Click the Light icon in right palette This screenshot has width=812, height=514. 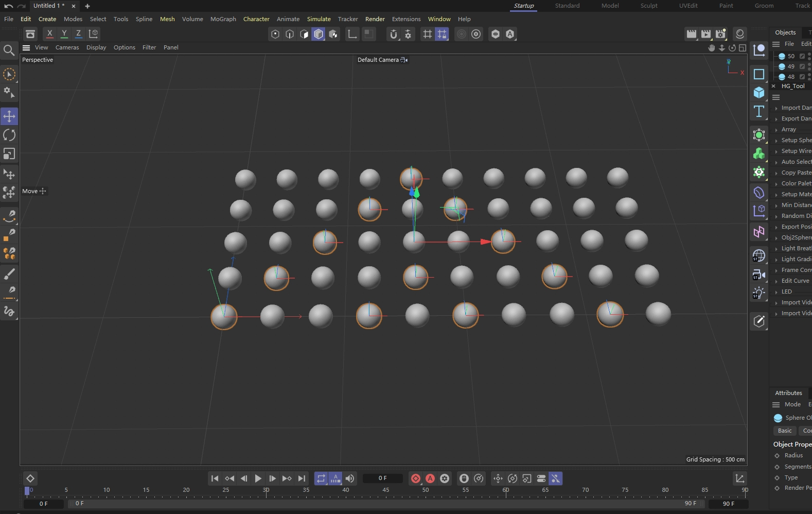[759, 294]
